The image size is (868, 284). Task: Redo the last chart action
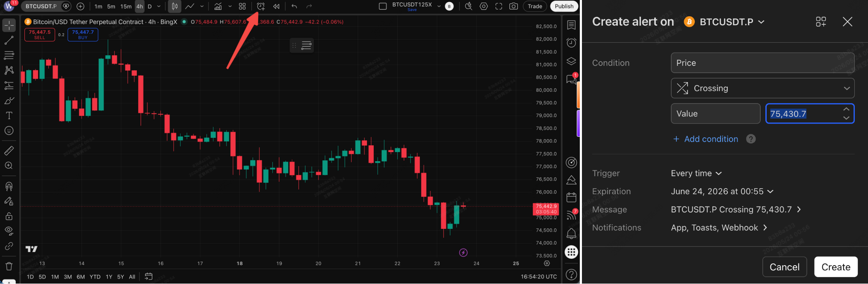[x=309, y=6]
